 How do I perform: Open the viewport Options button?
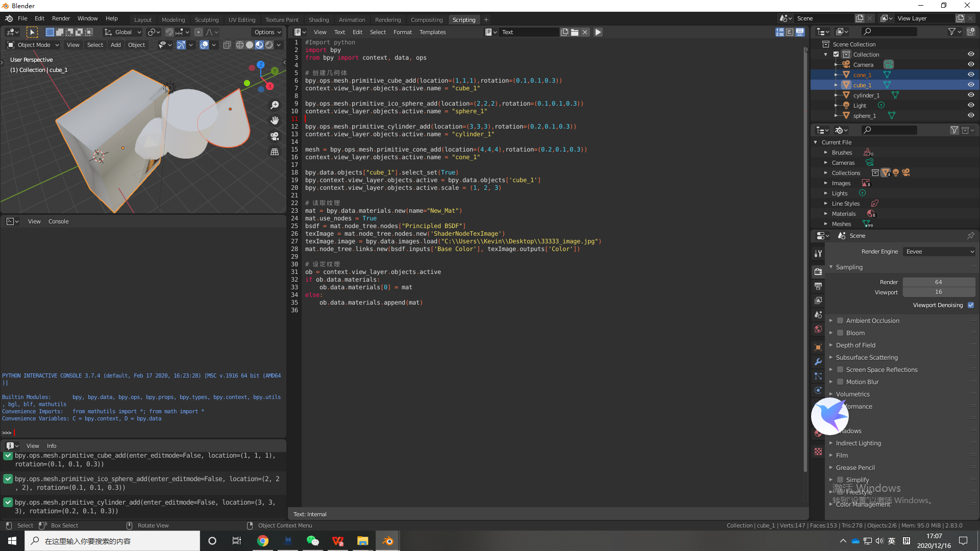pos(267,32)
